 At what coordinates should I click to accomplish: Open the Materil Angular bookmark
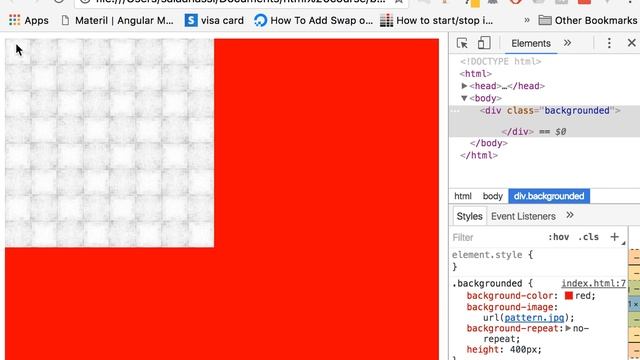[117, 20]
